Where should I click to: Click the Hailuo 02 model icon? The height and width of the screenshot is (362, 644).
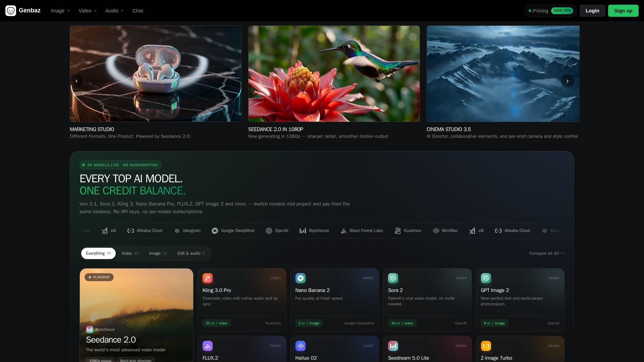click(300, 346)
